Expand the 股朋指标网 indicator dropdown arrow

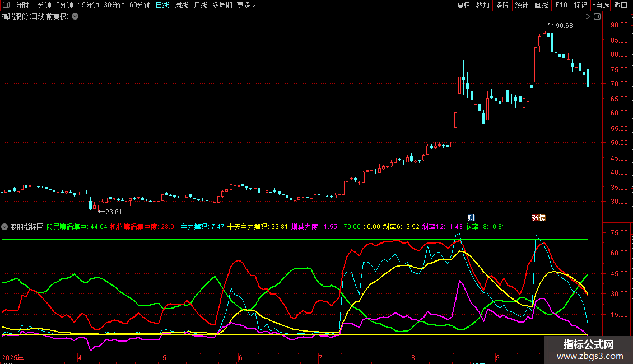[5, 227]
